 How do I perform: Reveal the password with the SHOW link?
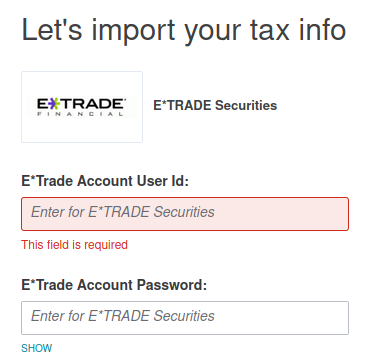pyautogui.click(x=37, y=348)
